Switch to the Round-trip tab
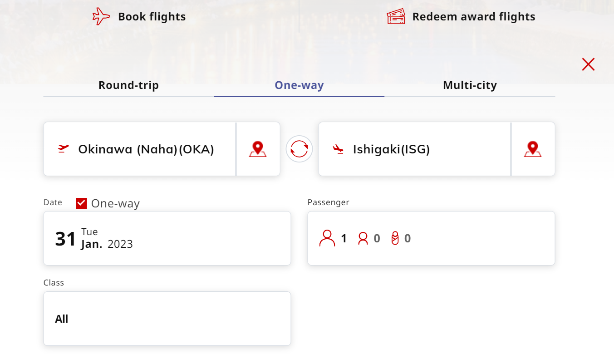This screenshot has width=614, height=364. click(128, 85)
